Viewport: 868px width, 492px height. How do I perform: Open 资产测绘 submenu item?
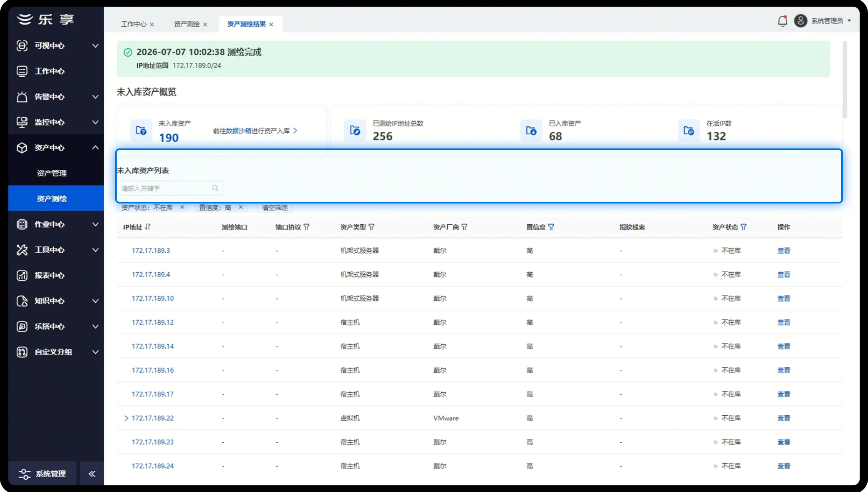[52, 198]
